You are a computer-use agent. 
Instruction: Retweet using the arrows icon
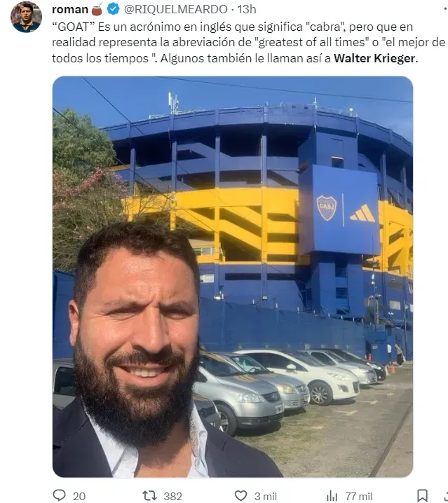[149, 495]
